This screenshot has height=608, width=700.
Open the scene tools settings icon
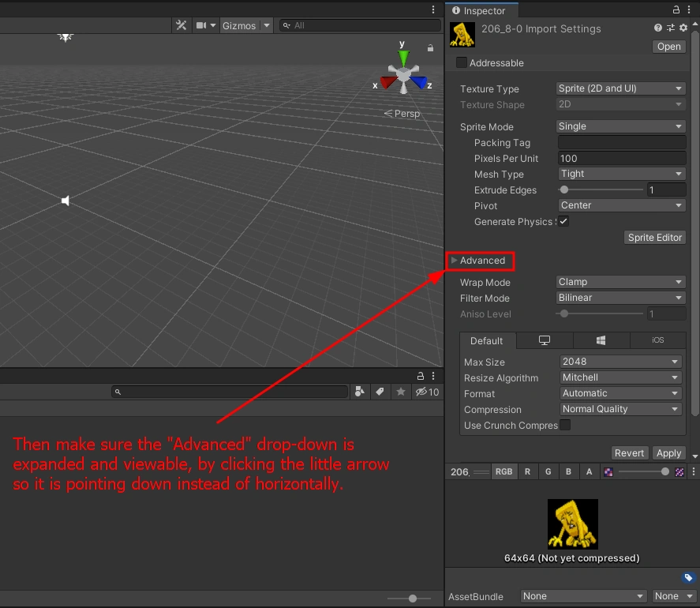(182, 25)
